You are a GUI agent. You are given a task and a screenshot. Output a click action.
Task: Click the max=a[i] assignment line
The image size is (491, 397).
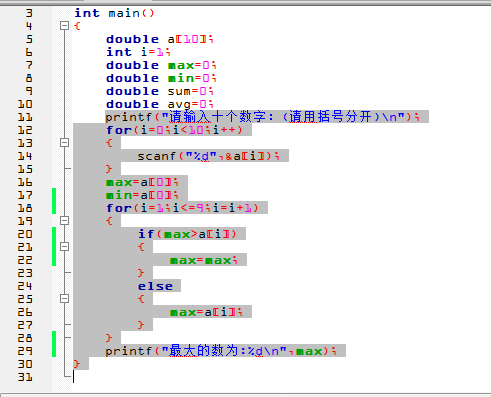coord(206,312)
